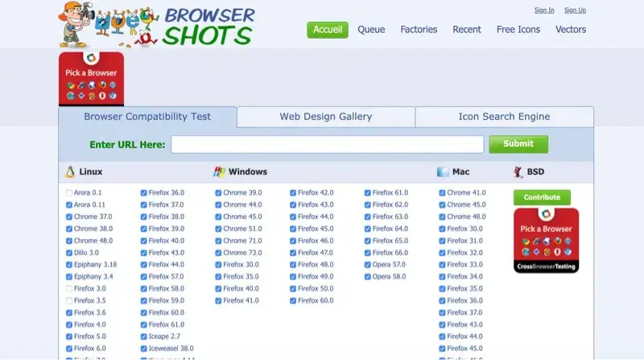Switch to the Icon Search Engine tab

pyautogui.click(x=505, y=117)
